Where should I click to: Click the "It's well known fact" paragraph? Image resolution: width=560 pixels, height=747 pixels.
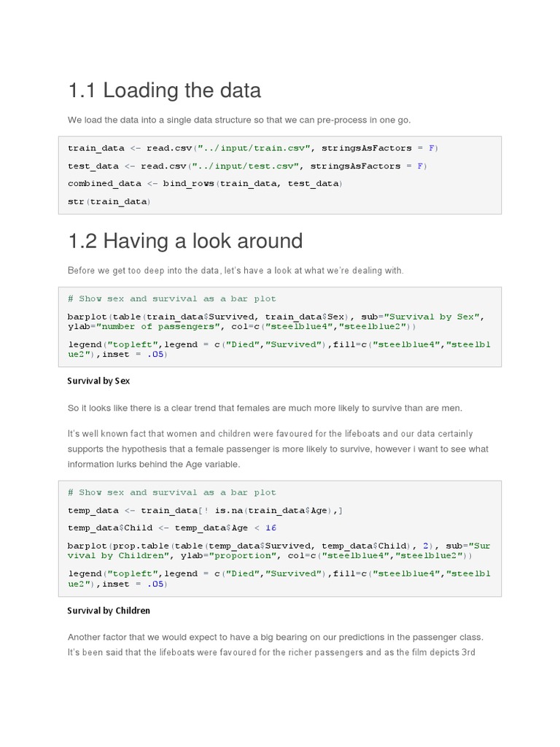278,449
